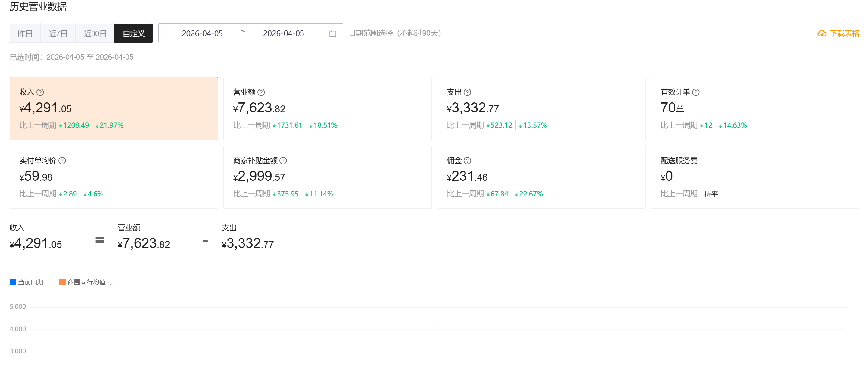Select the 收入 ¥4,291.05 metric card

[x=114, y=108]
